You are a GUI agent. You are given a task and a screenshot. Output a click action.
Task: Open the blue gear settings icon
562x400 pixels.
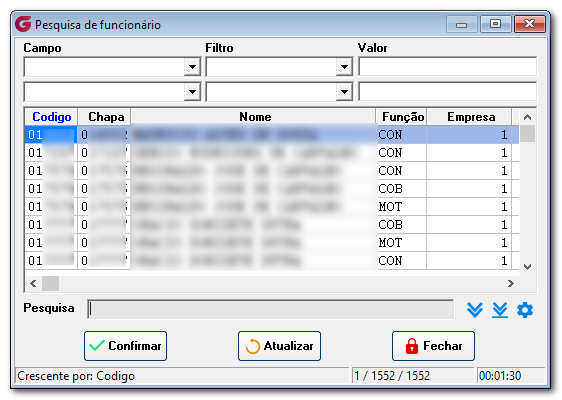tap(525, 310)
